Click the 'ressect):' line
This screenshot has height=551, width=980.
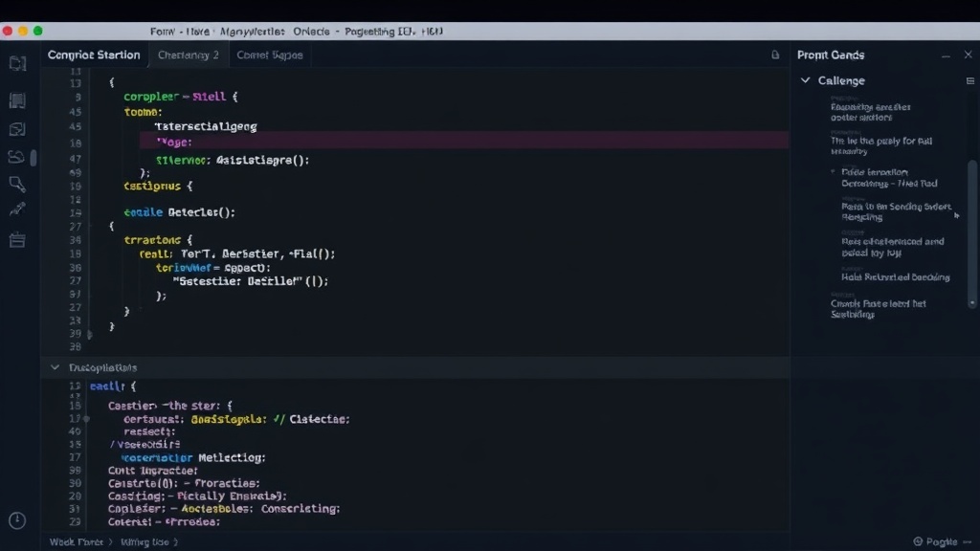tap(149, 431)
